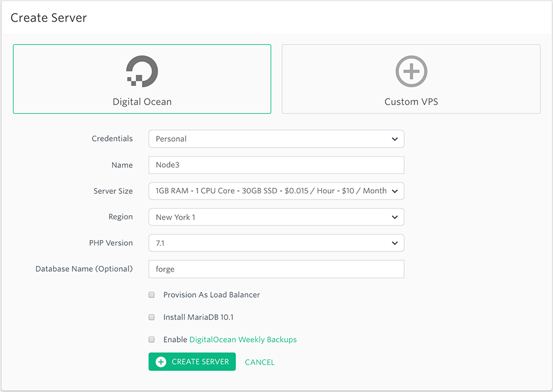This screenshot has width=553, height=392.
Task: Select the Digital Ocean panel
Action: click(141, 78)
